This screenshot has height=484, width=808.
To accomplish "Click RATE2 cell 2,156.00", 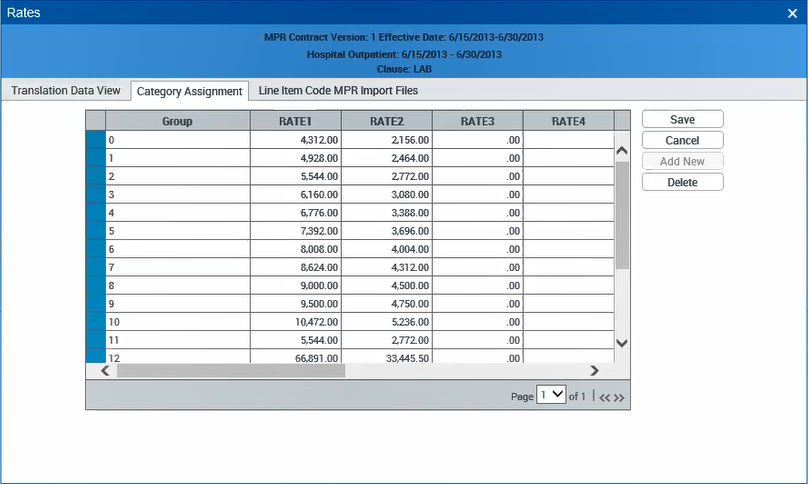I will point(386,140).
